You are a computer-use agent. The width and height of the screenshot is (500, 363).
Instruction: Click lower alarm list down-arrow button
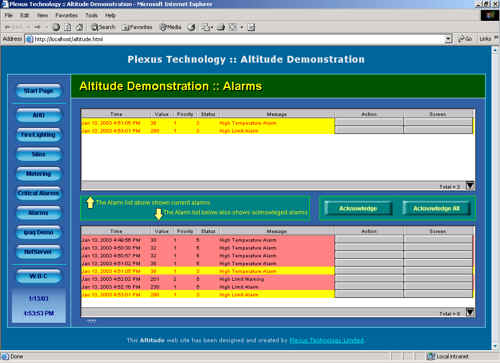point(470,312)
